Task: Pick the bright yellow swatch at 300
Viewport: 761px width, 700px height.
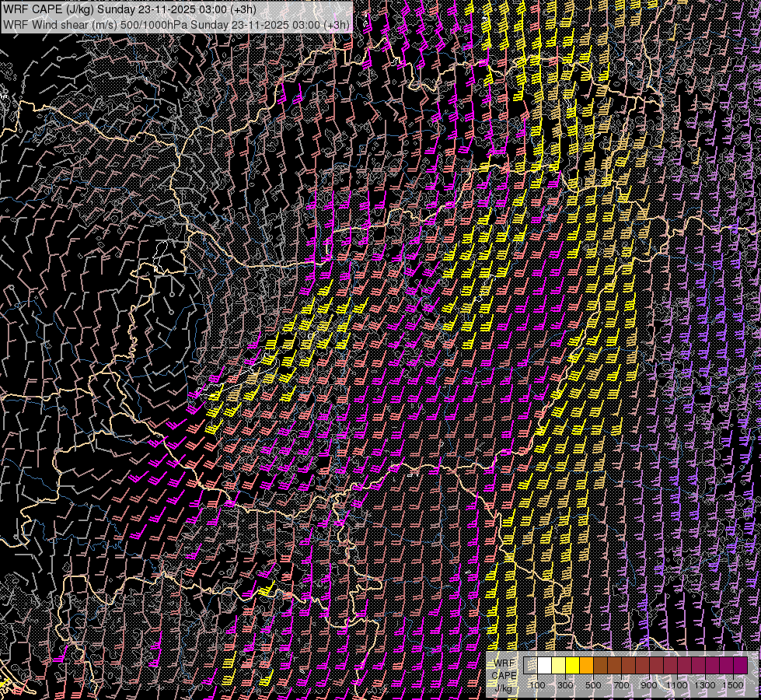Action: [x=573, y=666]
